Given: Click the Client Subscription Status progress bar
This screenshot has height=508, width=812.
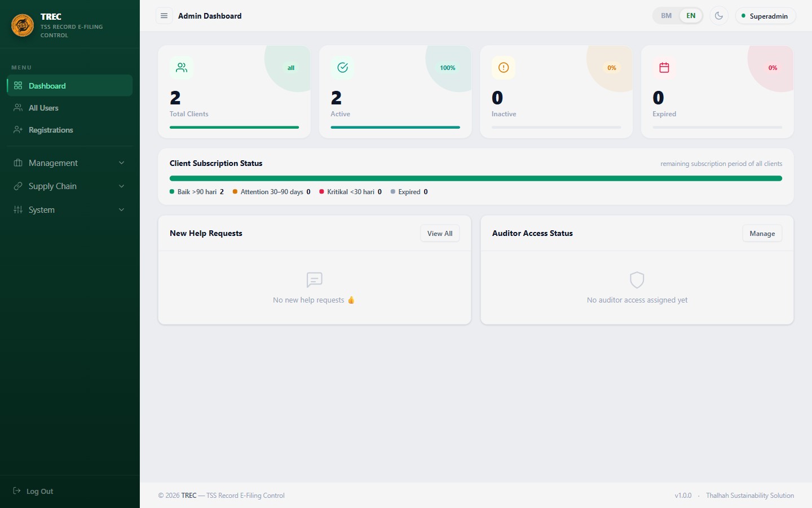Looking at the screenshot, I should click(x=476, y=178).
